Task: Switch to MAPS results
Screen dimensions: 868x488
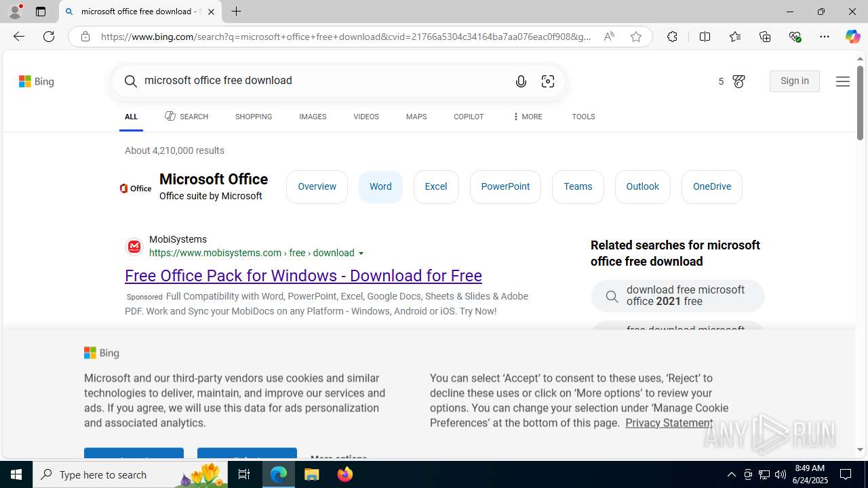Action: point(416,117)
